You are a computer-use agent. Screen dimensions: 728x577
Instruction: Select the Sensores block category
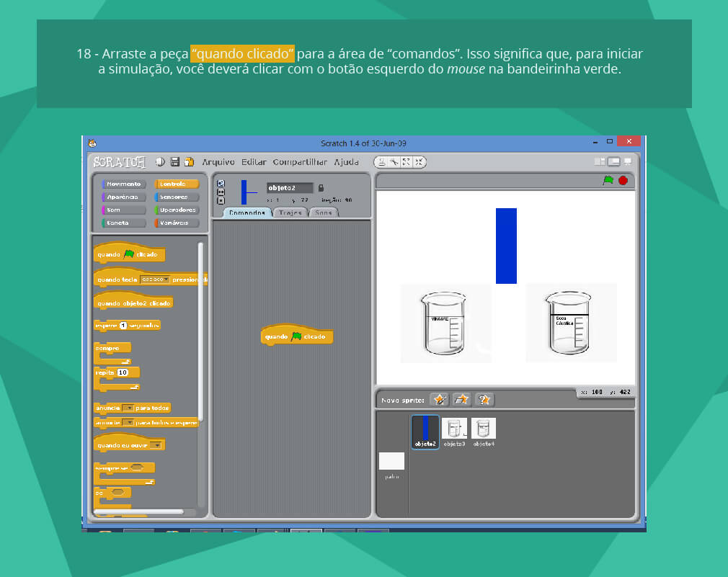click(177, 197)
